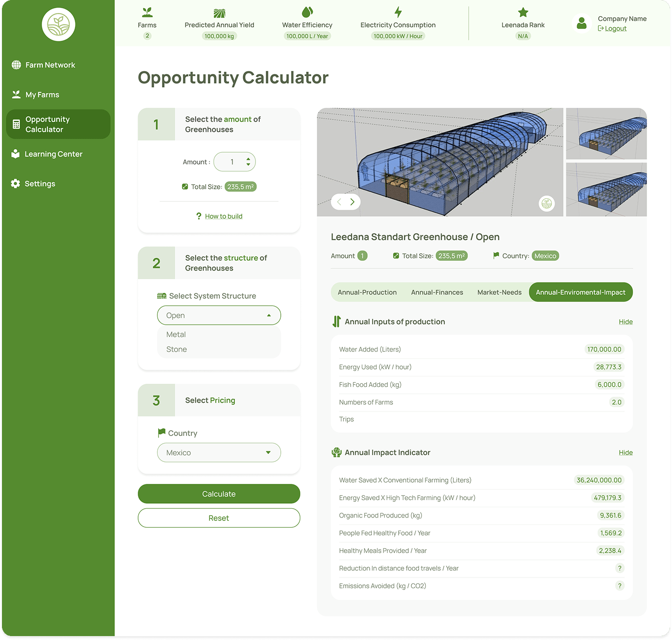Click the greenhouse amount input field
The image size is (672, 640).
[235, 162]
